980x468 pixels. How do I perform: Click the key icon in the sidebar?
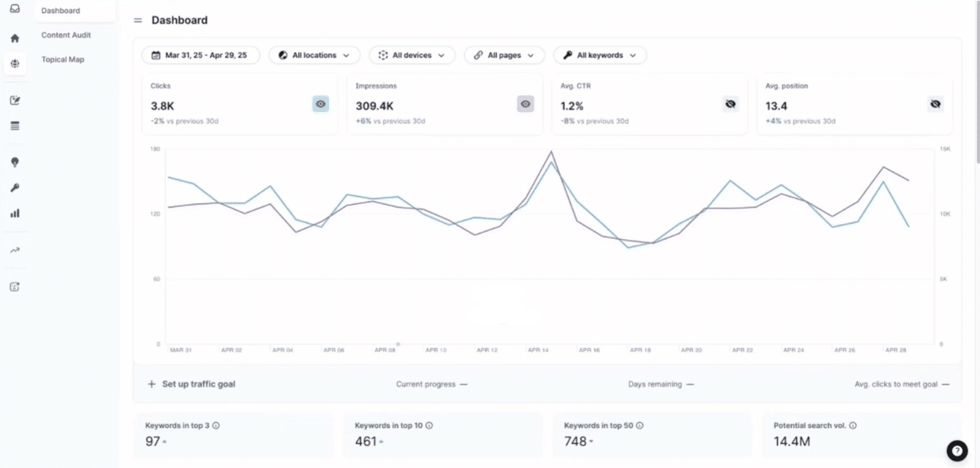click(x=15, y=188)
